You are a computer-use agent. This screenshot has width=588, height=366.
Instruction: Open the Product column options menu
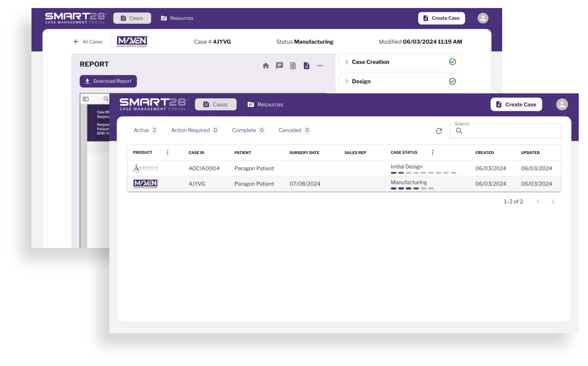(167, 152)
